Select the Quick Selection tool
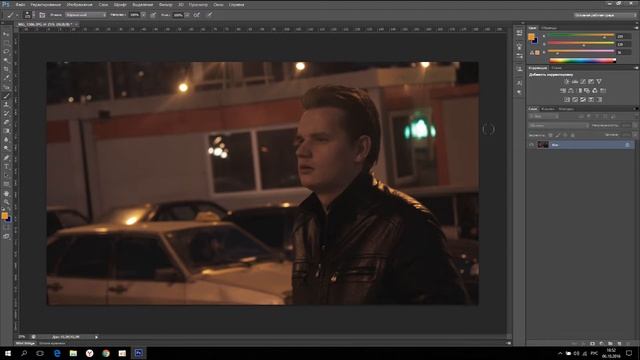640x360 pixels. [x=6, y=60]
